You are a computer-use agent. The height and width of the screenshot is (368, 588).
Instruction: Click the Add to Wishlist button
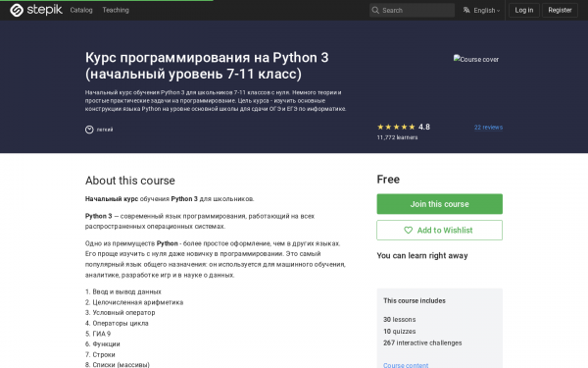[439, 231]
